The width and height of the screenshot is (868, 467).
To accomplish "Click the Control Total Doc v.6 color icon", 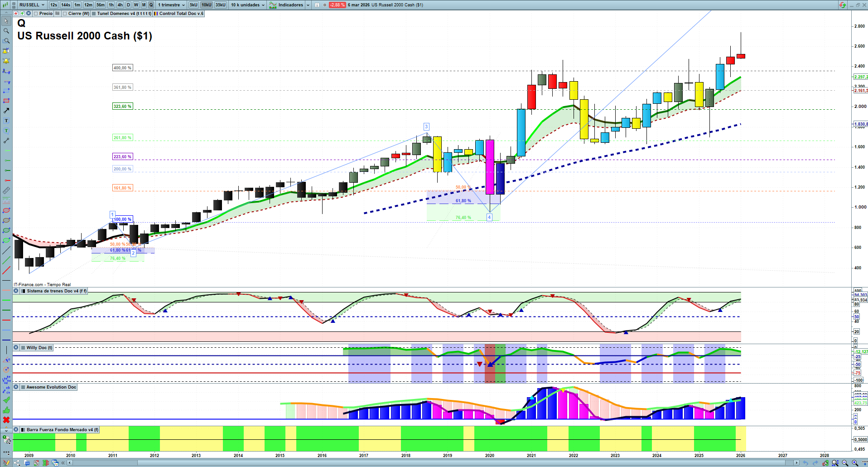I will pyautogui.click(x=156, y=14).
